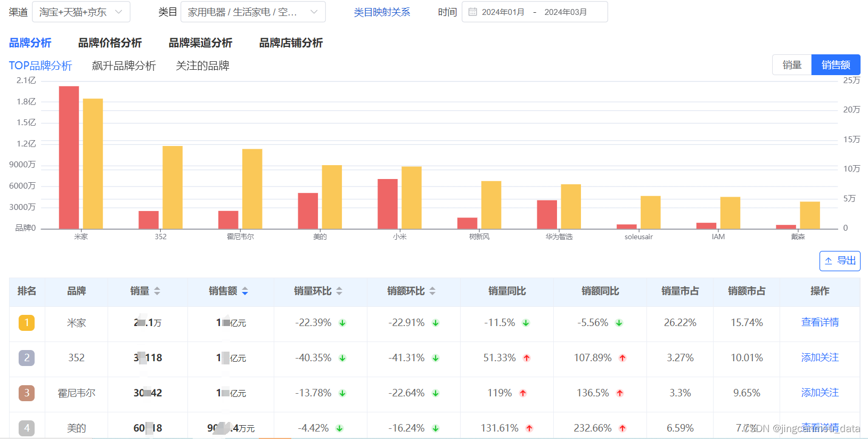Click the 华为智选 axis label
Viewport: 868px width, 439px height.
point(559,237)
